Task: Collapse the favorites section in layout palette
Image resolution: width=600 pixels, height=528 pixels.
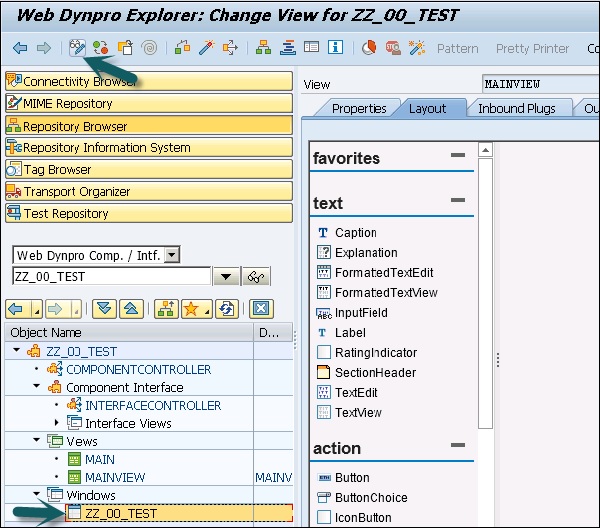Action: (458, 157)
